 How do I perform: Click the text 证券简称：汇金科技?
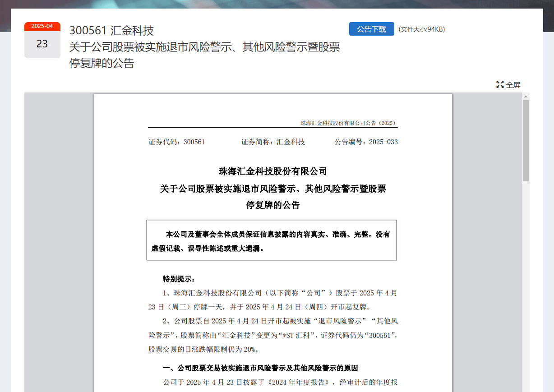[273, 142]
